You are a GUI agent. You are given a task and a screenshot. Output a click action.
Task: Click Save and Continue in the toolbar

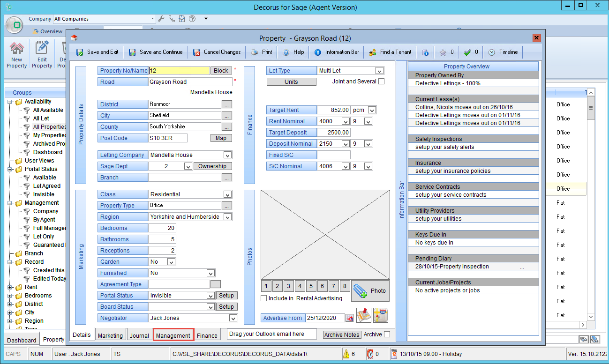(x=155, y=52)
